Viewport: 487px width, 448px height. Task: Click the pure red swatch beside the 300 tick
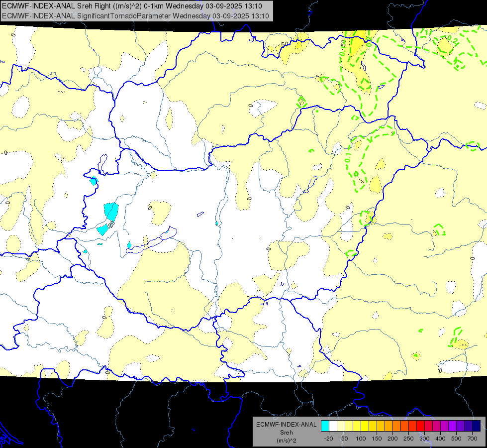pyautogui.click(x=420, y=426)
